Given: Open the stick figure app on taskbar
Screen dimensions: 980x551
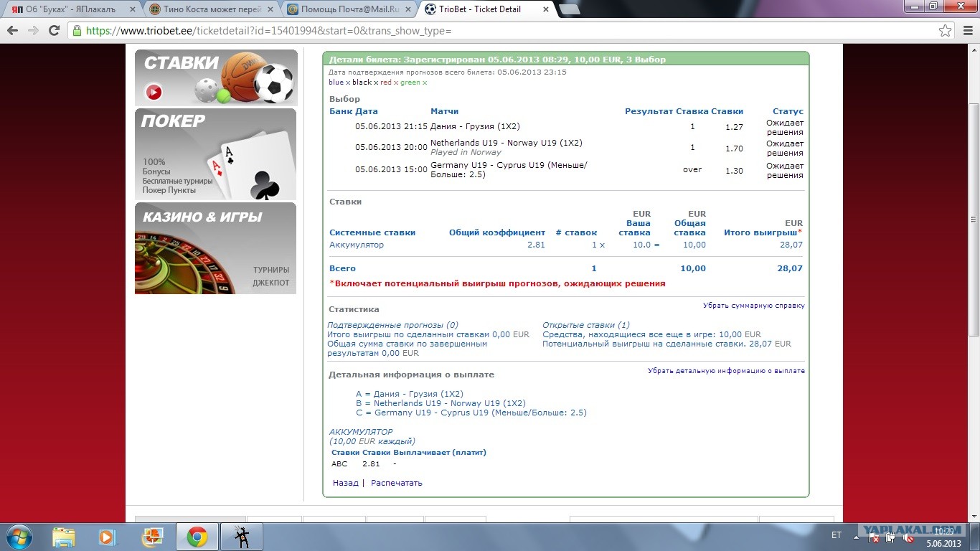Looking at the screenshot, I should 242,537.
